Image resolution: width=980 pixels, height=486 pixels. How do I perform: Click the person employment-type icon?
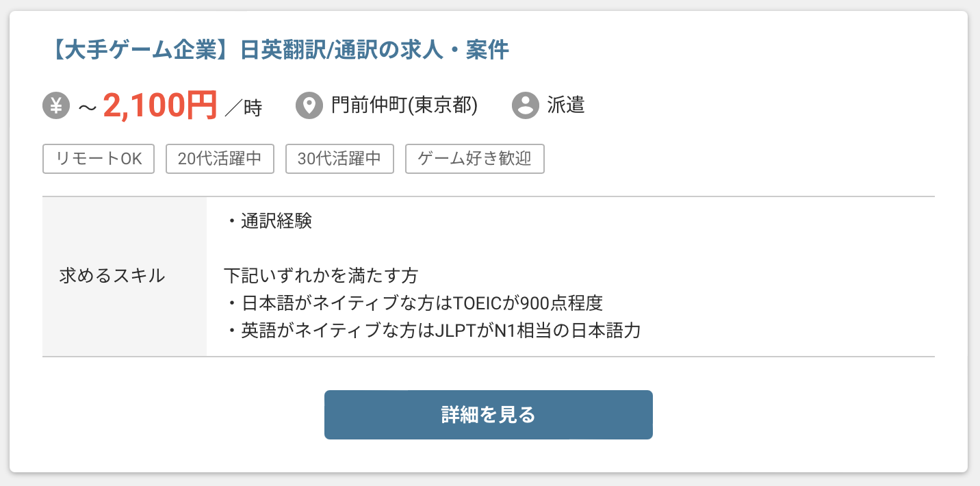click(x=525, y=105)
